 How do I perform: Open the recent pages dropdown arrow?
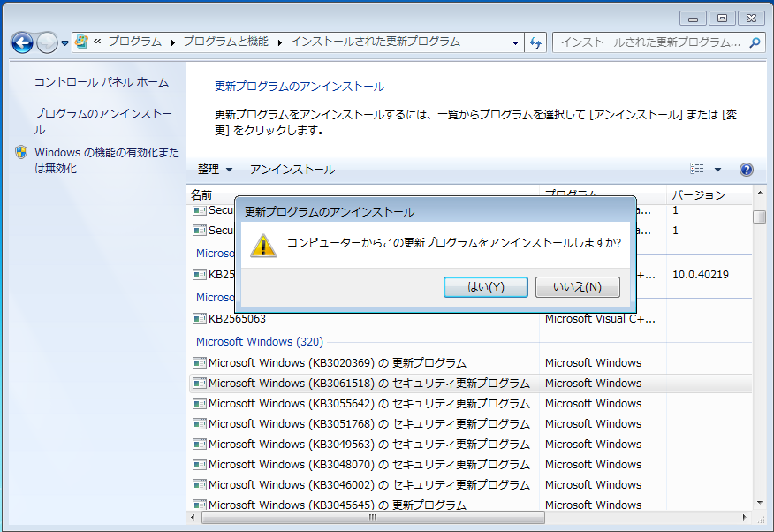coord(64,43)
